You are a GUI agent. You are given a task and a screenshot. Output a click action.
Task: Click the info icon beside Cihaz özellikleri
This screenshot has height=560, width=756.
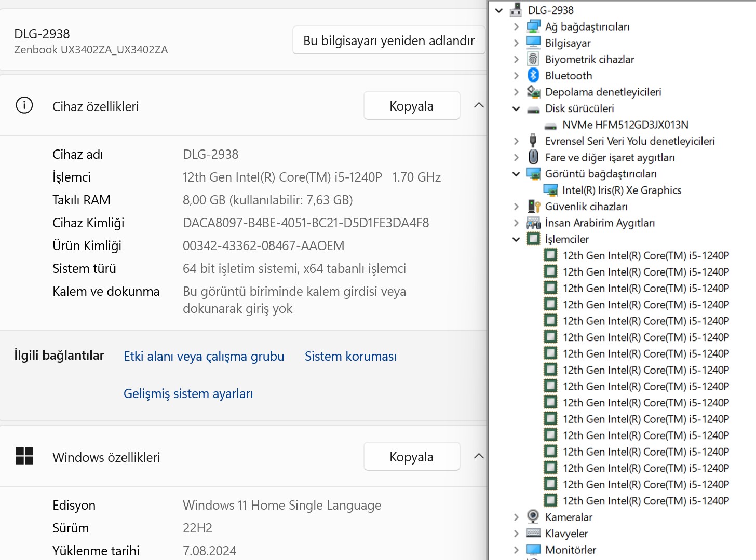[x=24, y=105]
